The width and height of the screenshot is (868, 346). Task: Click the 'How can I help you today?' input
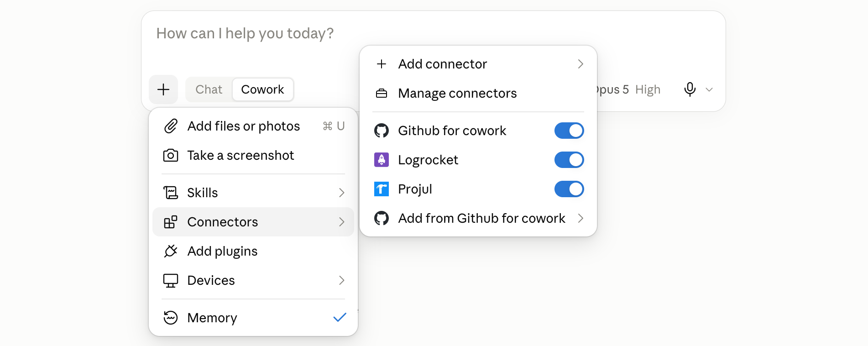click(245, 33)
